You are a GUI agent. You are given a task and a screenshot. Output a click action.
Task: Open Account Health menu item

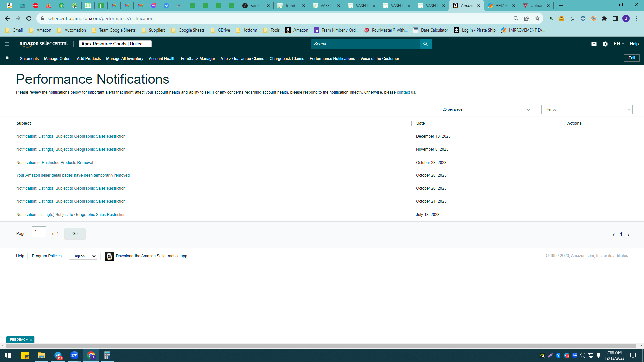(x=162, y=59)
